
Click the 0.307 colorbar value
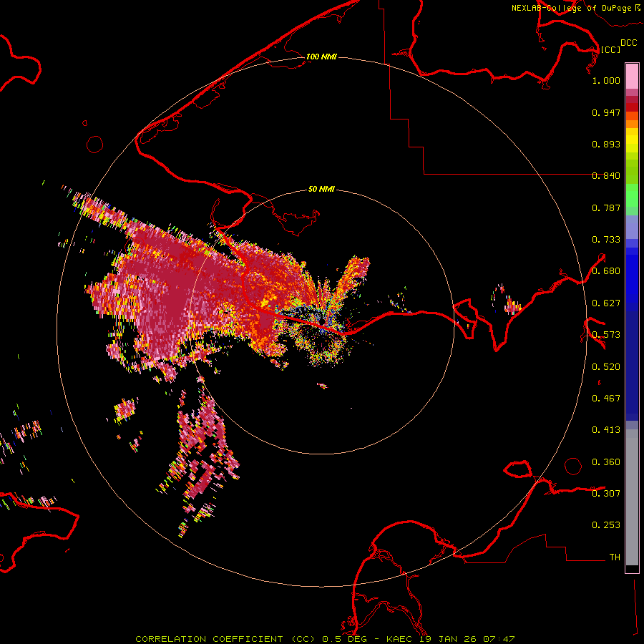click(606, 494)
